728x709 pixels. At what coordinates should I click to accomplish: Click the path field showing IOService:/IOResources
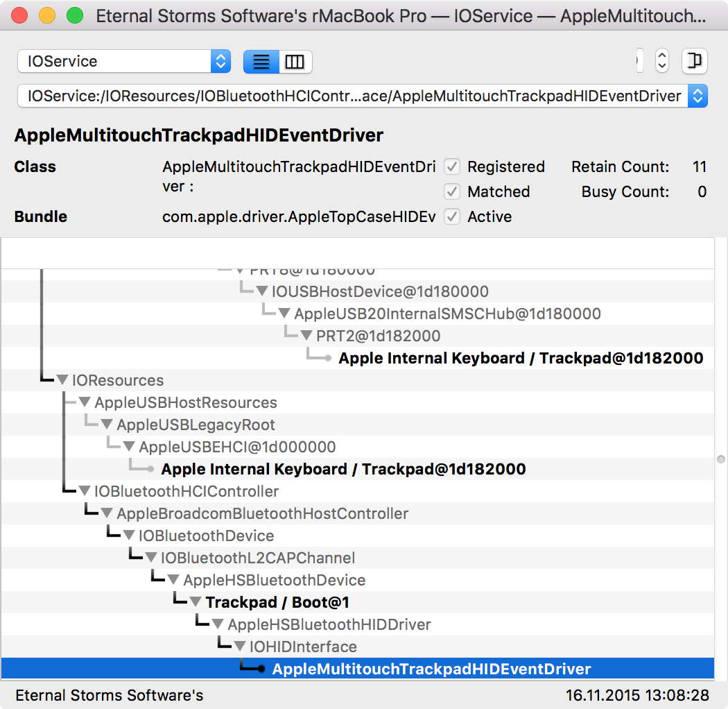[x=353, y=96]
